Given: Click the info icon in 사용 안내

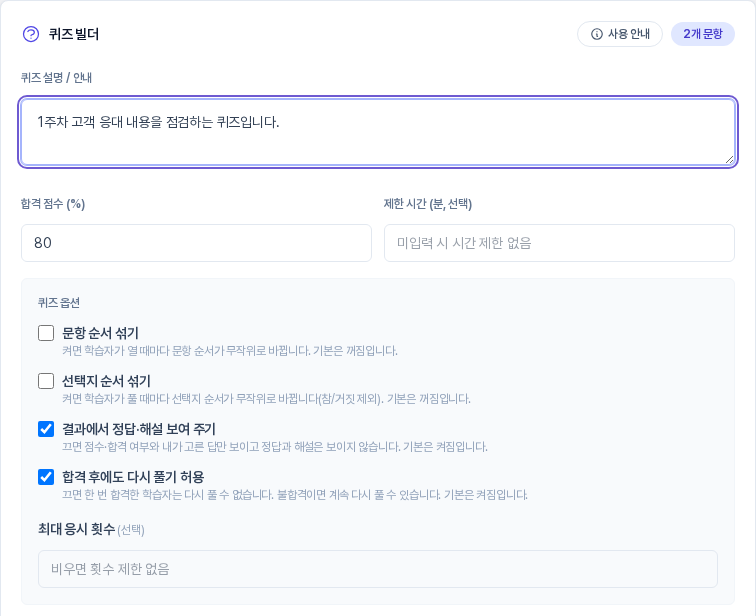Looking at the screenshot, I should [x=596, y=34].
